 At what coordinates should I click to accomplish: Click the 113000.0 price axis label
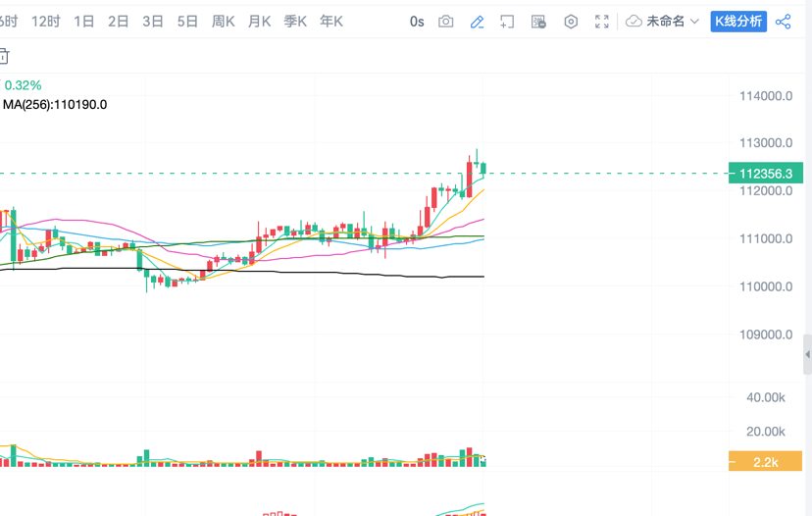click(x=766, y=143)
